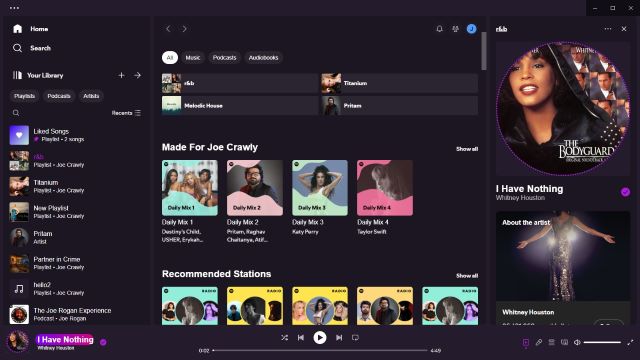Open Connect to a device icon
This screenshot has width=640, height=360.
pyautogui.click(x=564, y=342)
